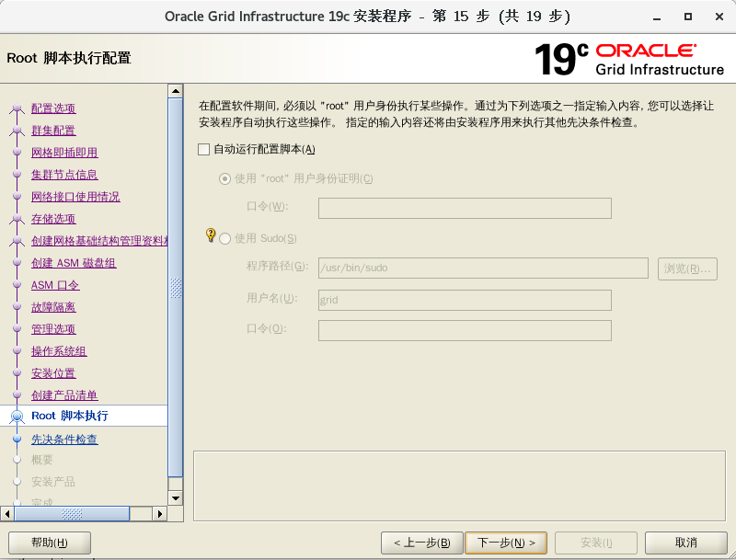Click the 取消 cancel button

click(685, 543)
